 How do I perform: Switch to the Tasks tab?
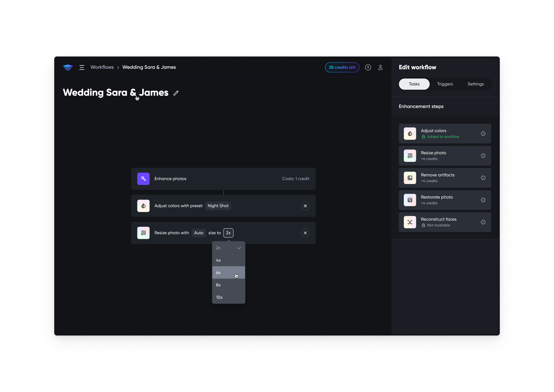tap(414, 84)
